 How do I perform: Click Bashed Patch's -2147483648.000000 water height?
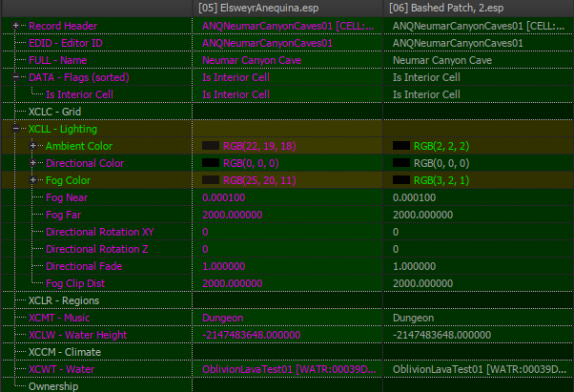pos(441,335)
